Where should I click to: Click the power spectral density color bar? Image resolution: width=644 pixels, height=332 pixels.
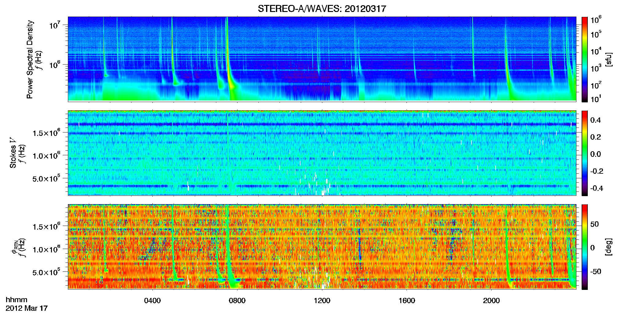585,59
